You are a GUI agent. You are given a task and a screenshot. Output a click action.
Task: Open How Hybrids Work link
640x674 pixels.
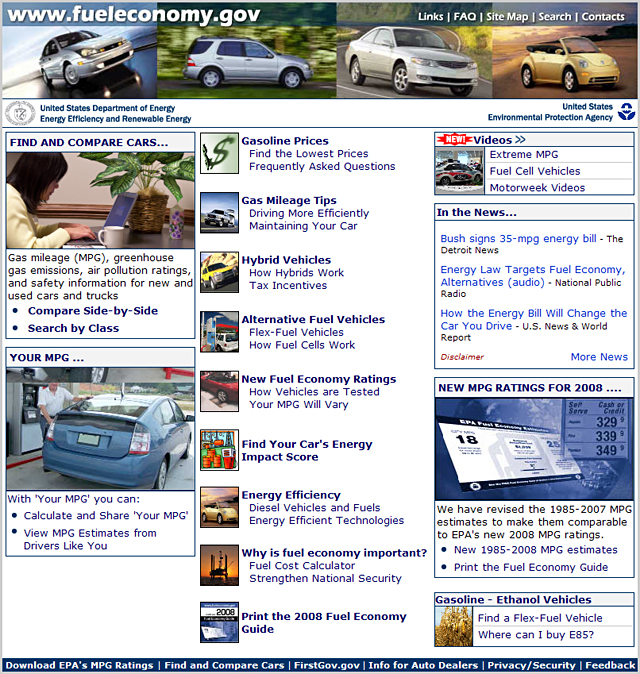297,273
